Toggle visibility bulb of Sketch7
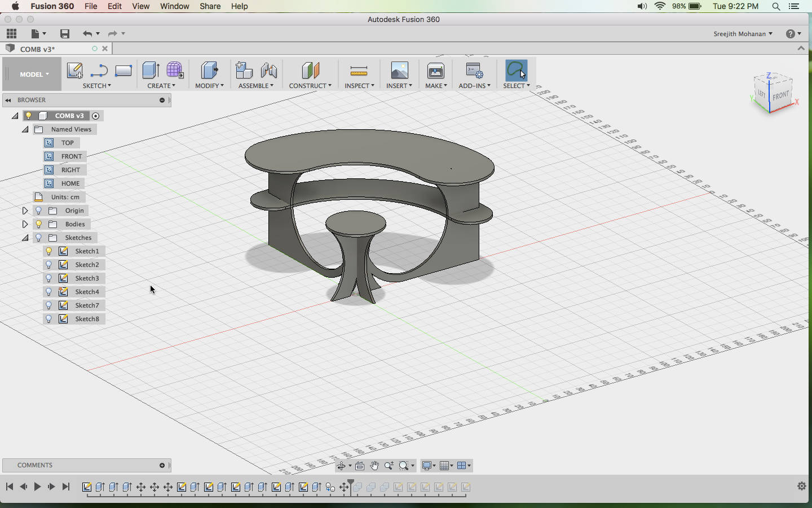The height and width of the screenshot is (508, 812). coord(49,305)
